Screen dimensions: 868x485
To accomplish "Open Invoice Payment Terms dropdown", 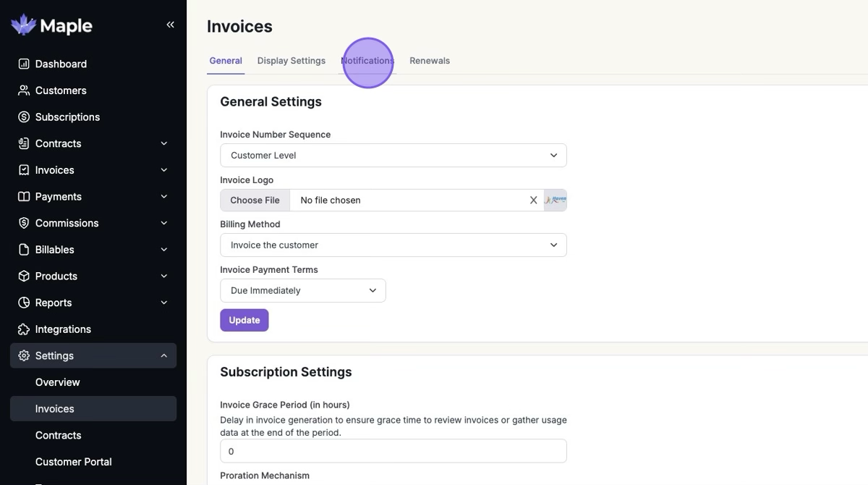I will click(302, 290).
